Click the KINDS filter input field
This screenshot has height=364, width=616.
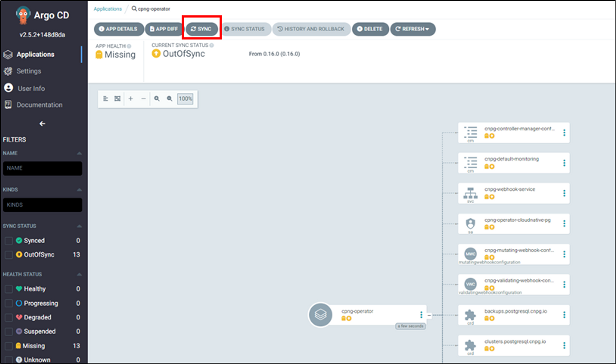[x=43, y=205]
